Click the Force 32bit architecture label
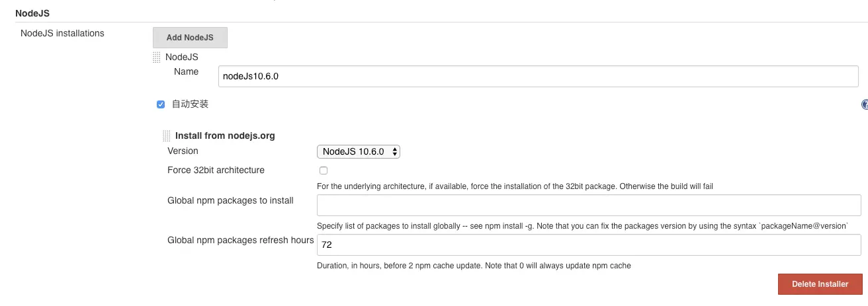868x306 pixels. (216, 170)
